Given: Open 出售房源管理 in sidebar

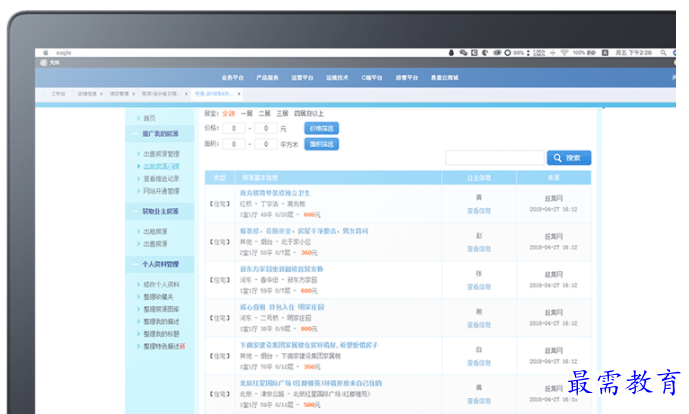Looking at the screenshot, I should [x=161, y=154].
